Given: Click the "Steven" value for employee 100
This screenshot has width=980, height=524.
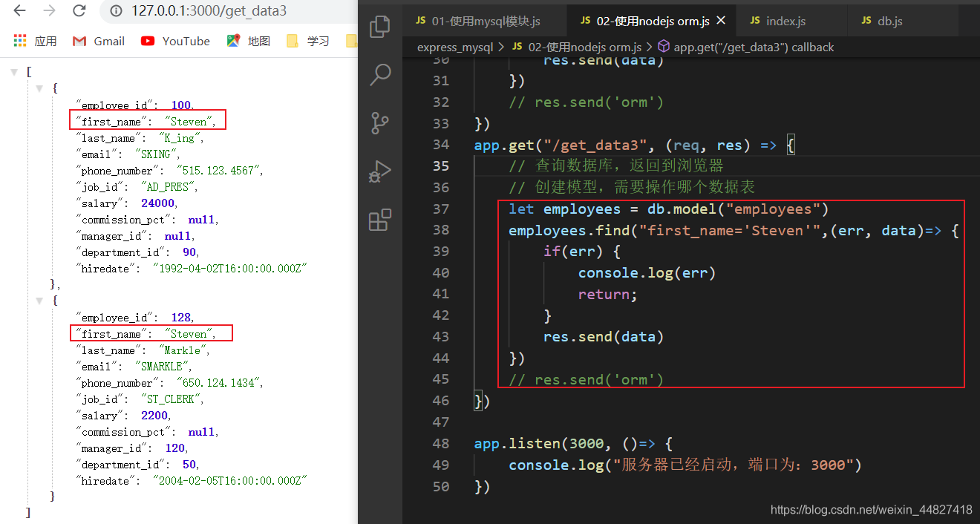Looking at the screenshot, I should [x=189, y=122].
